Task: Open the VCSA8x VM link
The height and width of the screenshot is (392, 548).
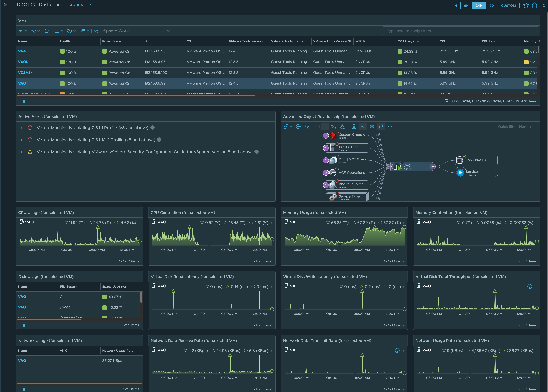Action: coord(25,72)
